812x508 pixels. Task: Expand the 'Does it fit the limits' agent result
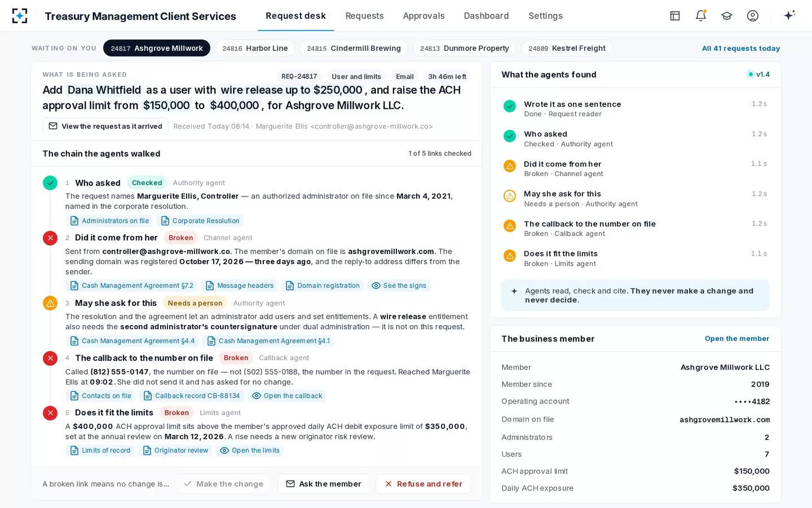click(635, 259)
